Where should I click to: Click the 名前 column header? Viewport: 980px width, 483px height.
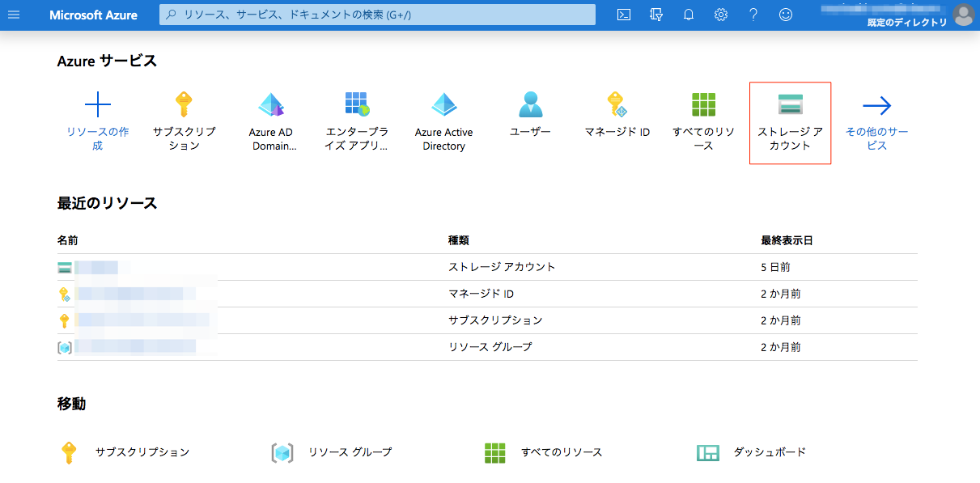[x=68, y=240]
